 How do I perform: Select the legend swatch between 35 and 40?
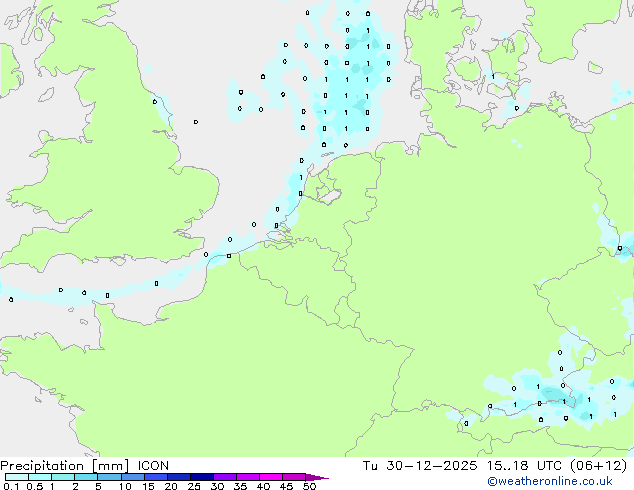click(248, 477)
